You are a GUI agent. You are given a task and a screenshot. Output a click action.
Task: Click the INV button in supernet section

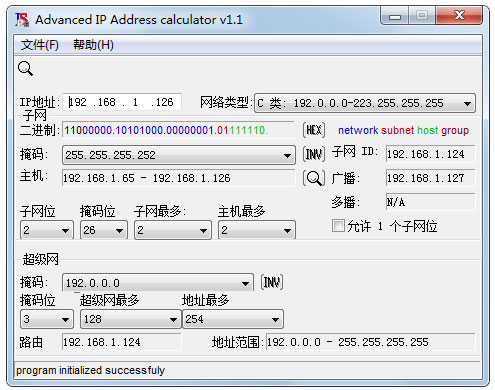click(272, 283)
